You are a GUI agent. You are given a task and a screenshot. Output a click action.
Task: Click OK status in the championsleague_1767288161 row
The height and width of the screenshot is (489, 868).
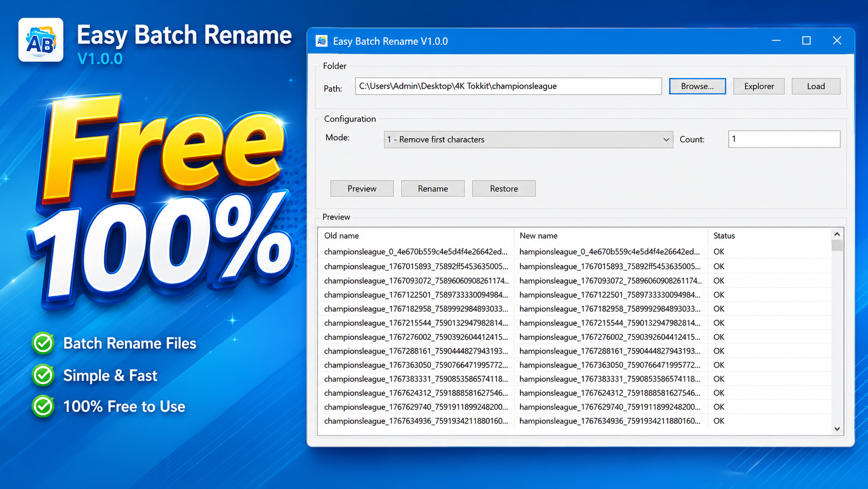(x=718, y=351)
